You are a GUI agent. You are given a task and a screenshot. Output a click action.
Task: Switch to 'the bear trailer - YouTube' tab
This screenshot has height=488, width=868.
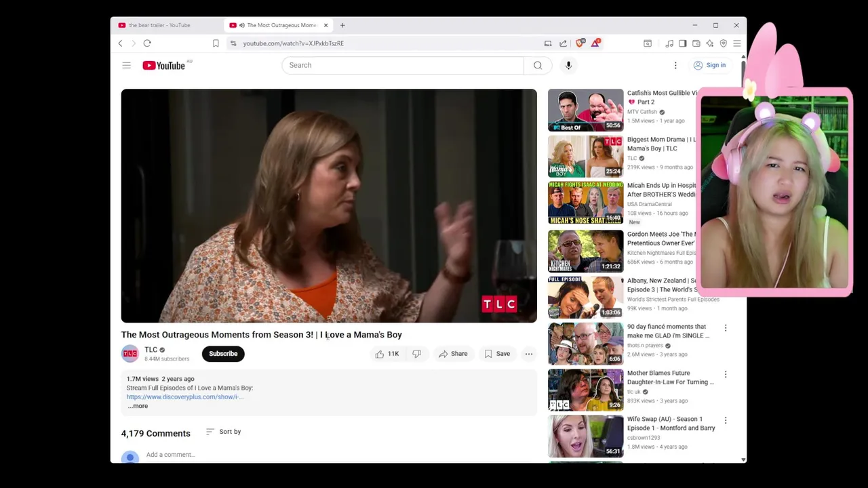(x=168, y=25)
